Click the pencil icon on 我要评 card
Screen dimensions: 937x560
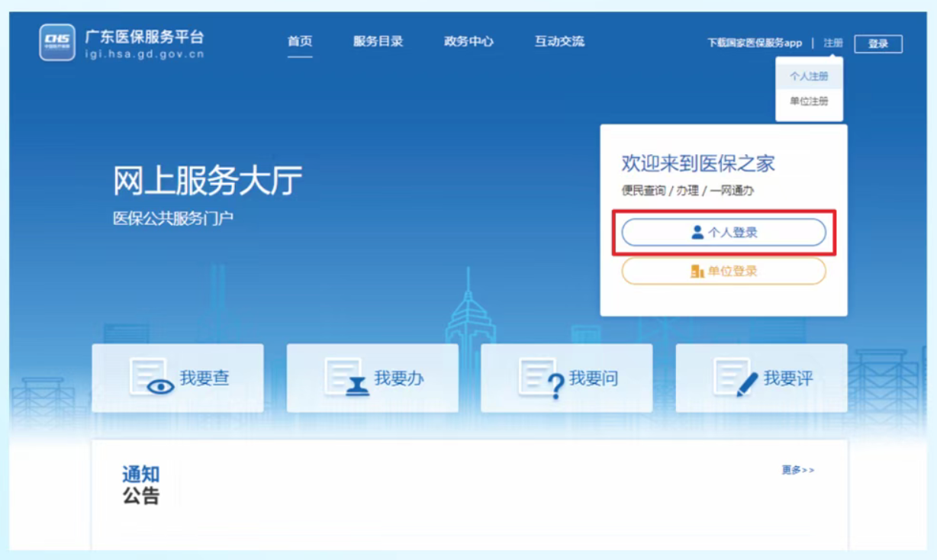click(x=746, y=385)
